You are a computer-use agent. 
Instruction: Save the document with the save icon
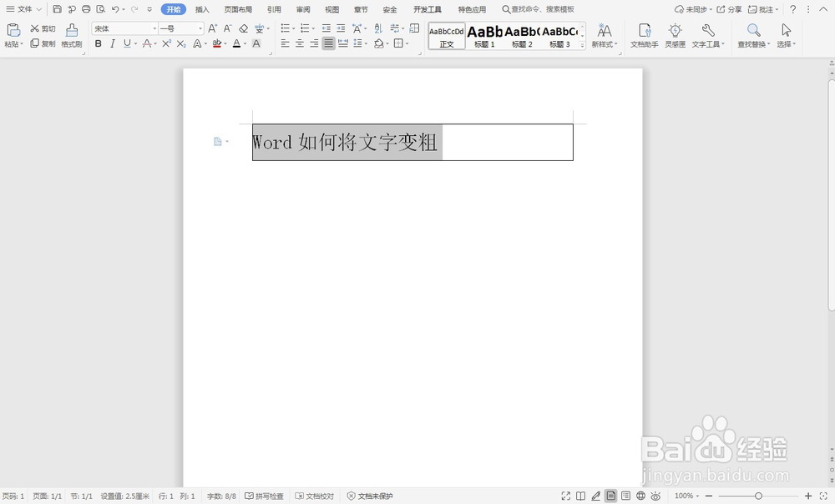[57, 9]
